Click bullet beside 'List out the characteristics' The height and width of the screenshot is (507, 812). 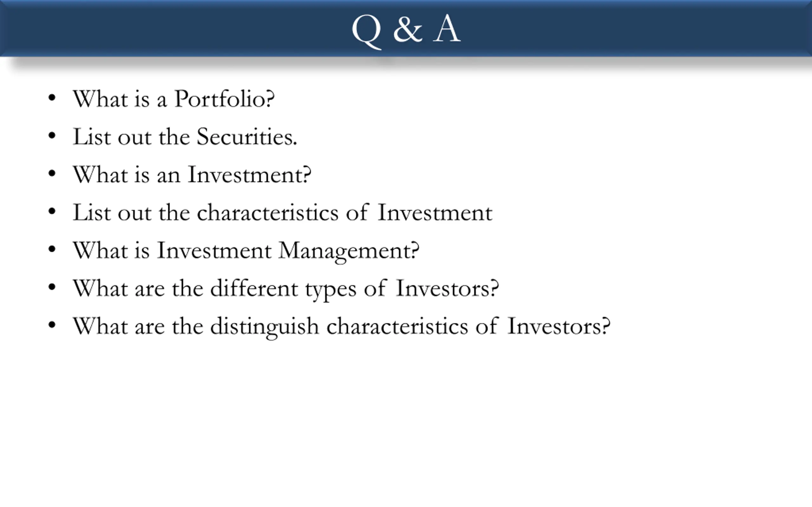click(x=52, y=212)
